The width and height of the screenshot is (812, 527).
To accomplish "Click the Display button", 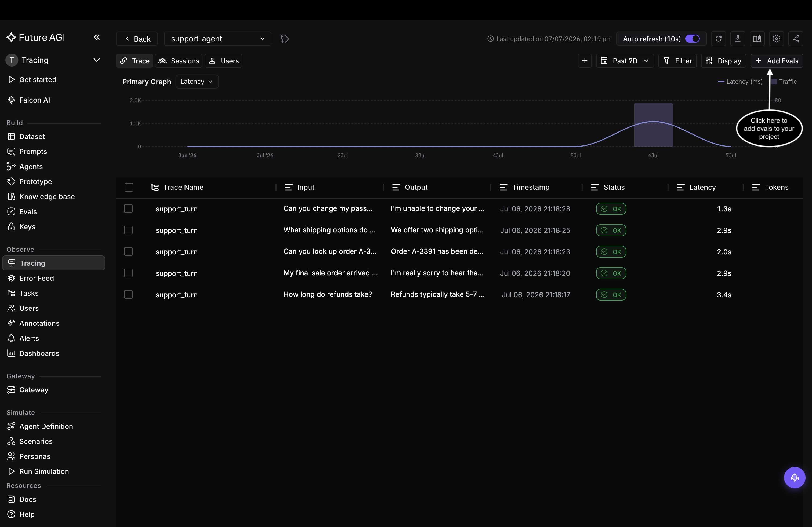I will click(x=723, y=61).
